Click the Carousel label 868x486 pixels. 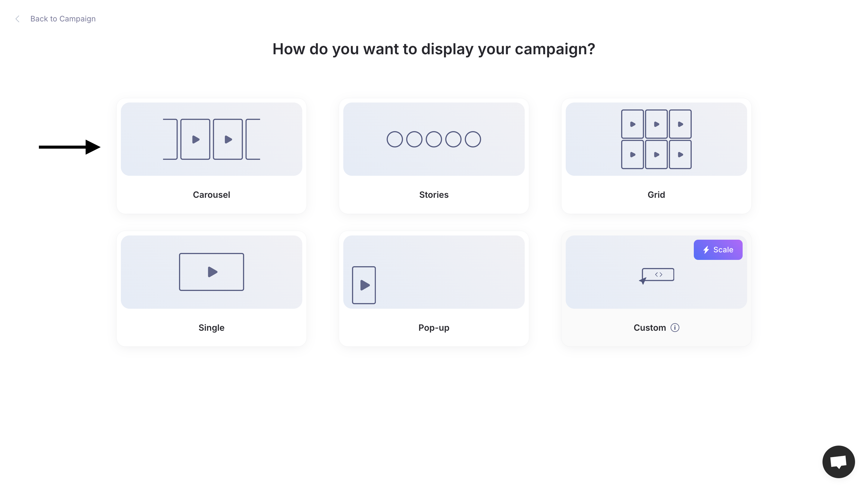click(211, 195)
